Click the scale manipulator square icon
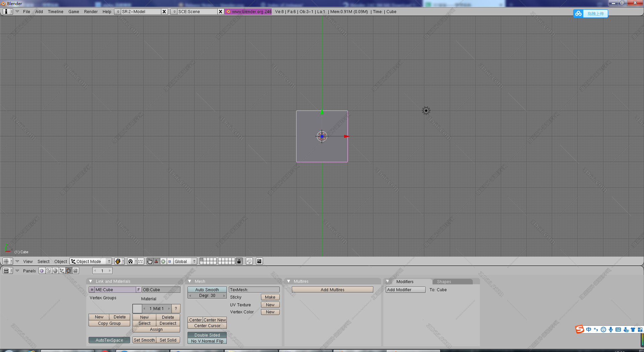Screen dimensions: 644x352 [x=170, y=261]
